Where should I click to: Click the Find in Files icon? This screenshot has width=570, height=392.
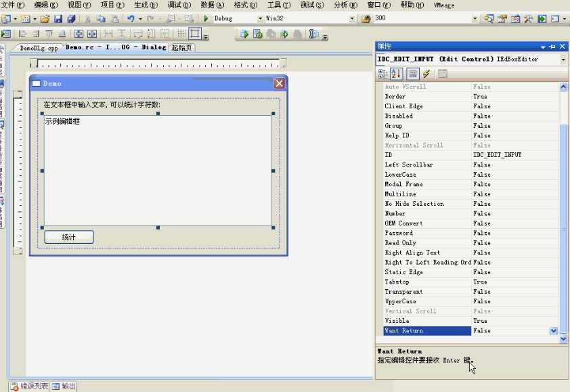366,18
